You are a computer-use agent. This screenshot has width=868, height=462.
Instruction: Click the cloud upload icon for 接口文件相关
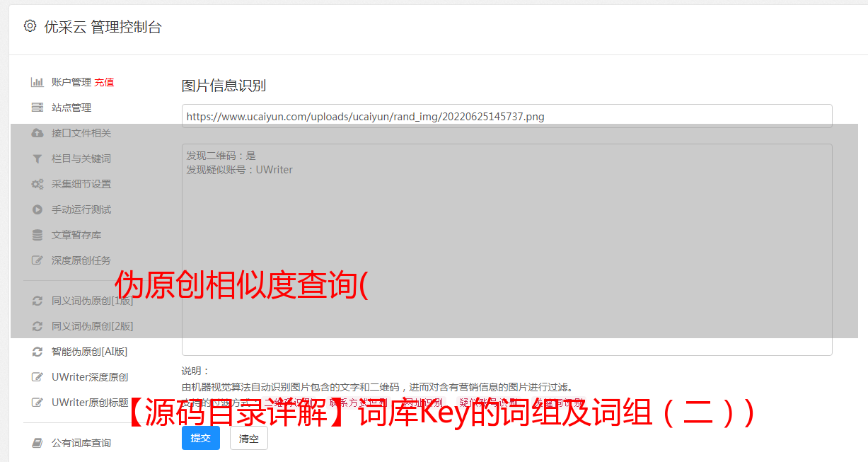click(x=37, y=133)
